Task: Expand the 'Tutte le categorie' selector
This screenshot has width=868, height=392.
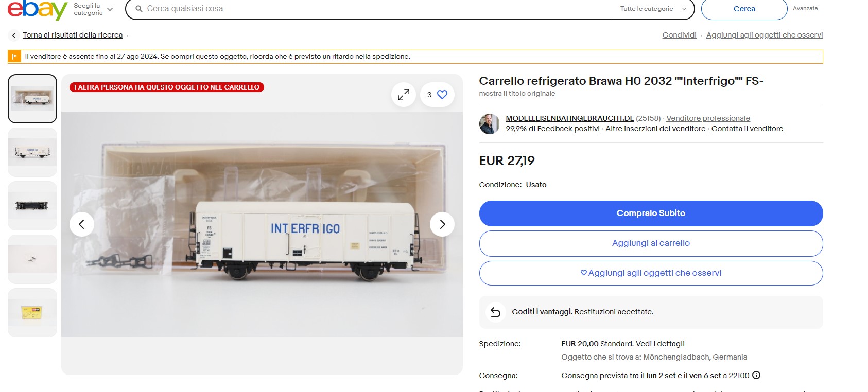Action: pyautogui.click(x=653, y=9)
